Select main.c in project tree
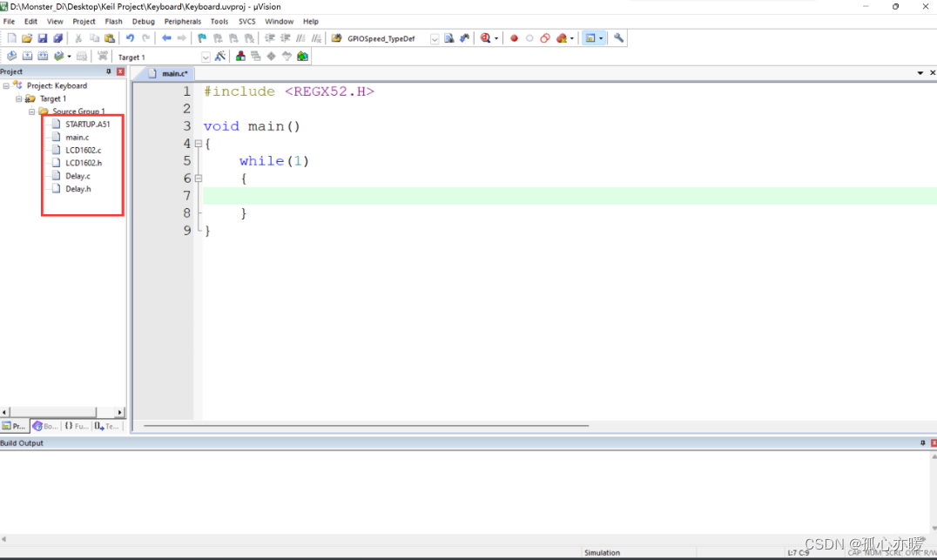Viewport: 937px width, 560px height. click(x=78, y=138)
